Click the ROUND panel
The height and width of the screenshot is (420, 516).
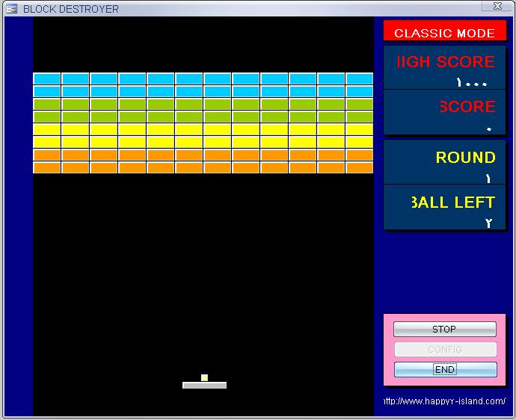tap(445, 162)
